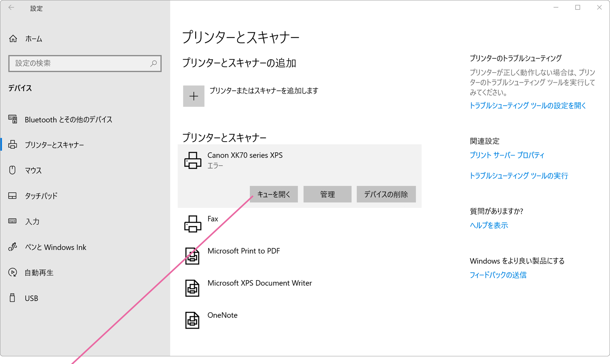Click the search magnifier icon

pos(153,63)
